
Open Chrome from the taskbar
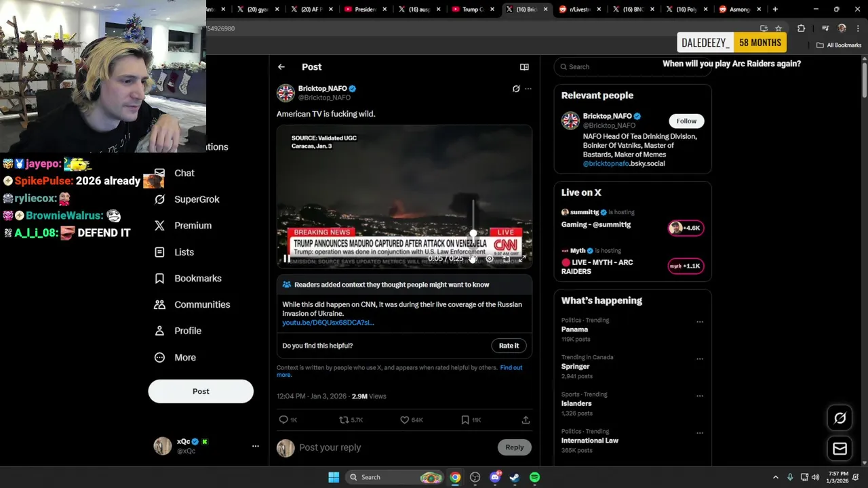pos(455,477)
